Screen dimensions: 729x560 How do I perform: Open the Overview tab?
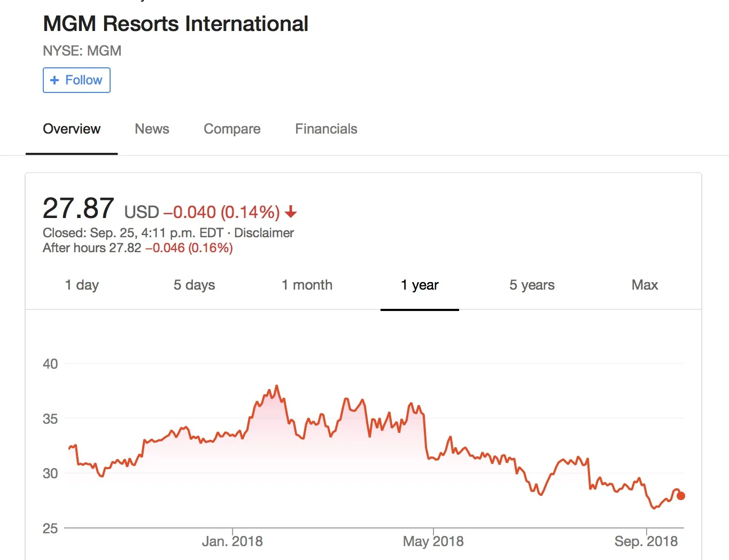click(72, 129)
